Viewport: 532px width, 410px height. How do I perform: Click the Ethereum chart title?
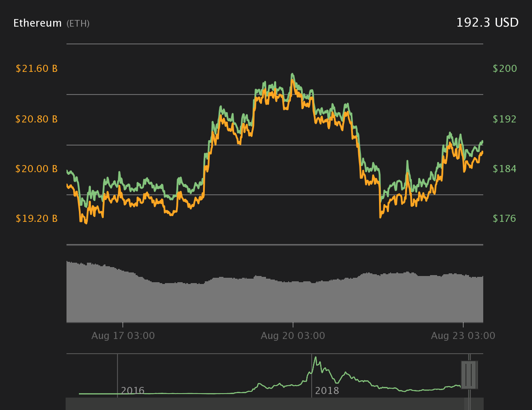pyautogui.click(x=38, y=23)
